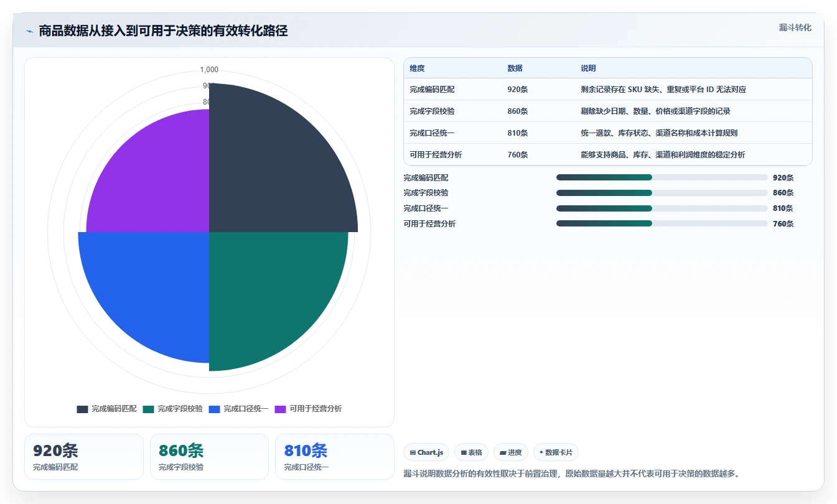Click the 可用于经营分析 progress bar
The height and width of the screenshot is (504, 837).
[662, 223]
